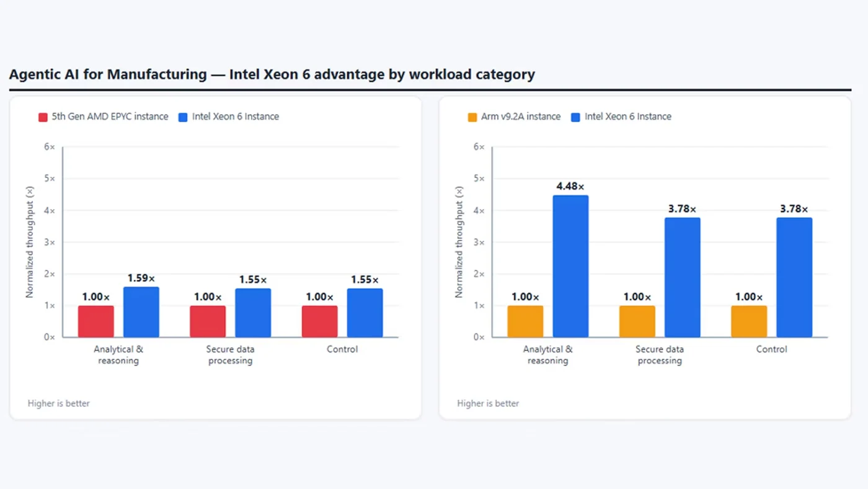
Task: Click the red AMD bar for Analytical & reasoning
Action: pos(96,321)
